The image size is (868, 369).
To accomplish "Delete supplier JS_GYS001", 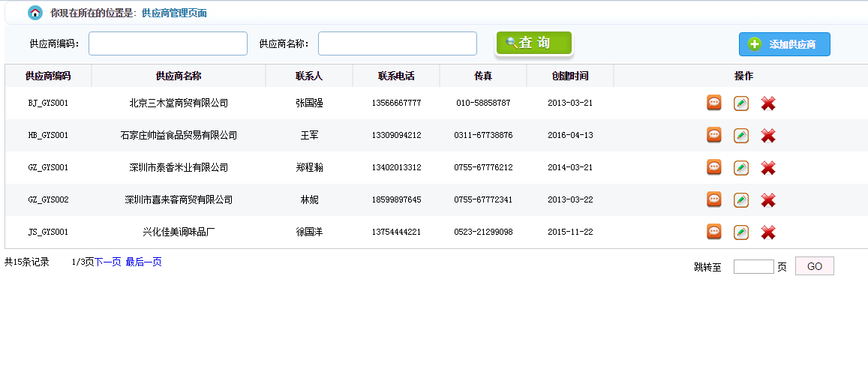I will (x=767, y=232).
